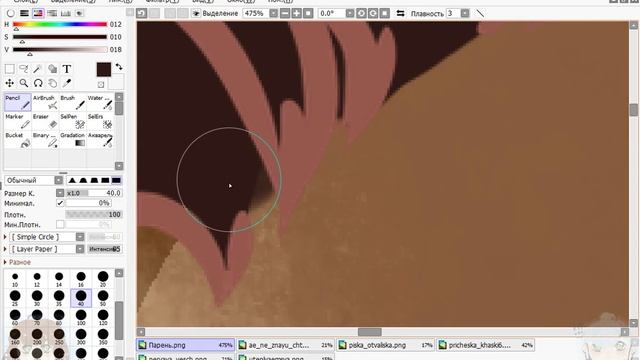Open the Обычный brush mode dropdown
640x360 pixels.
coord(59,180)
